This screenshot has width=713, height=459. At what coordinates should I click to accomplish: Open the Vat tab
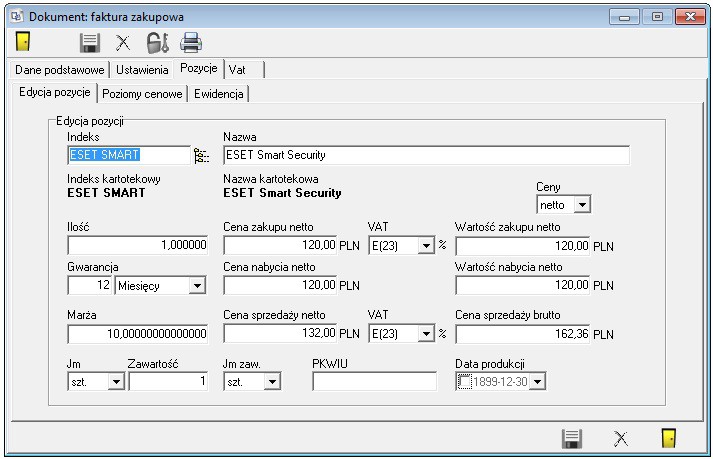tap(244, 70)
